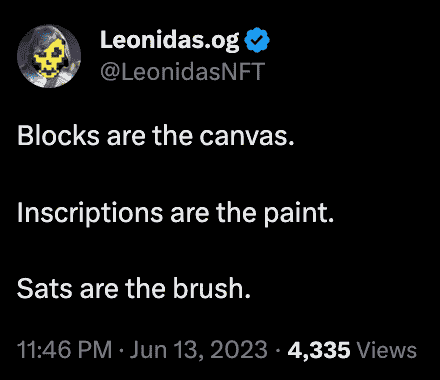The height and width of the screenshot is (380, 440).
Task: Click the line 'Inscriptions are the paint.'
Action: click(x=175, y=213)
